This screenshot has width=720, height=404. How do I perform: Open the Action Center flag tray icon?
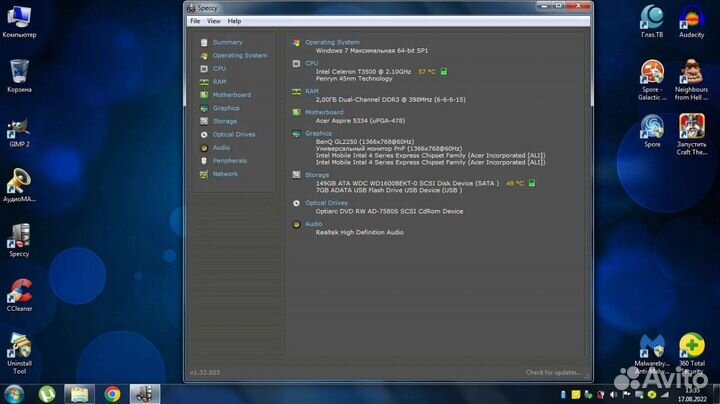click(626, 394)
